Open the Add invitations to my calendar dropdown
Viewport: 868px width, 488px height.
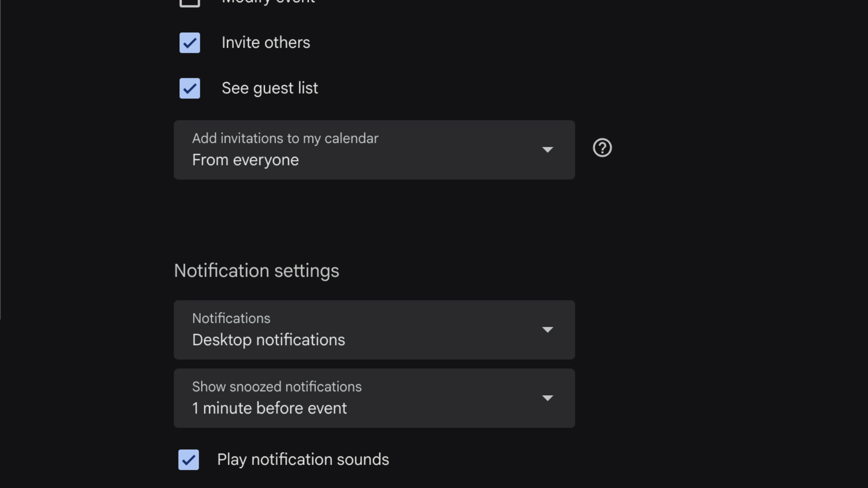coord(374,150)
